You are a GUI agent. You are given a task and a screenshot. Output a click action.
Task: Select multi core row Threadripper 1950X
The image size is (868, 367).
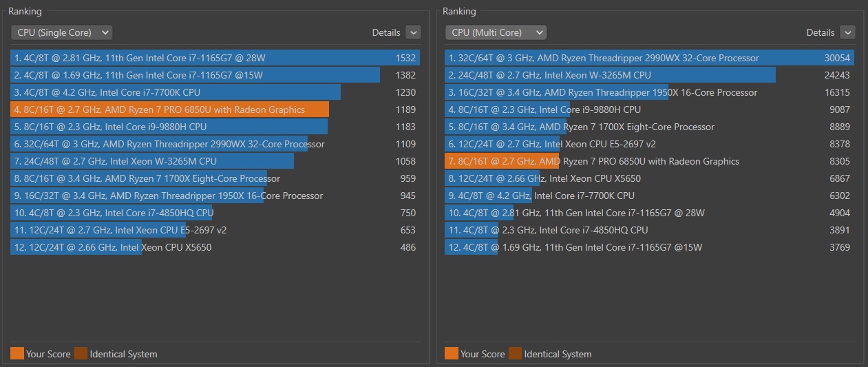[649, 92]
